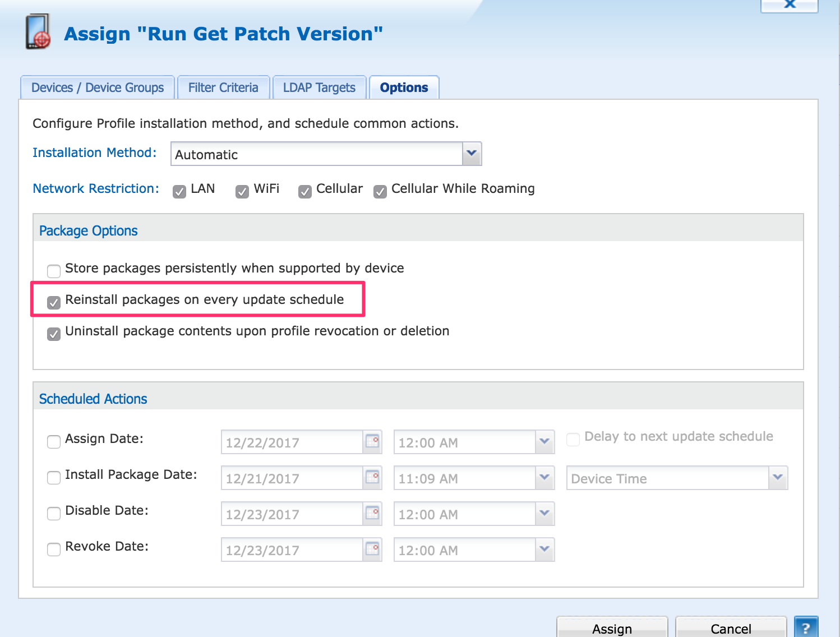
Task: Open calendar picker for Install Package Date
Action: (x=372, y=477)
